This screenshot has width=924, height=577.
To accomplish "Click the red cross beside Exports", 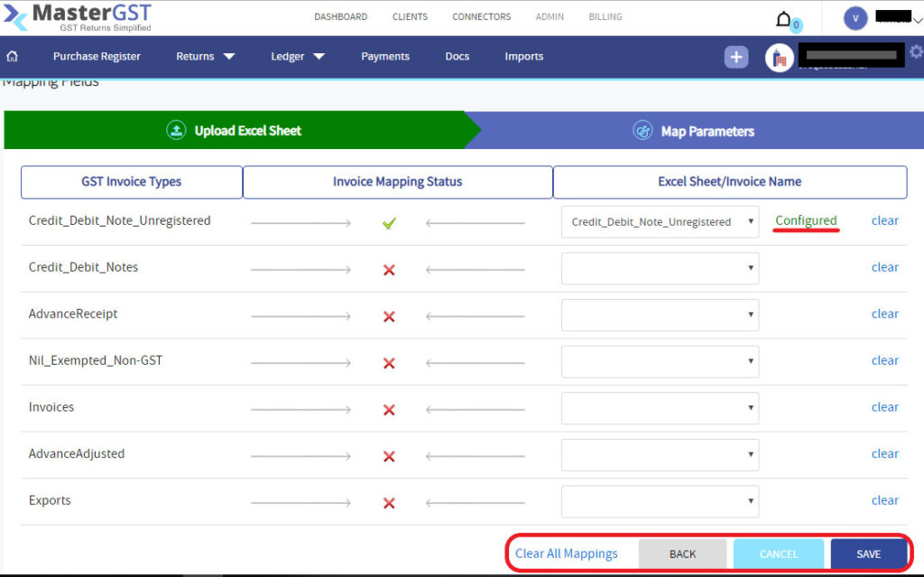I will click(388, 502).
